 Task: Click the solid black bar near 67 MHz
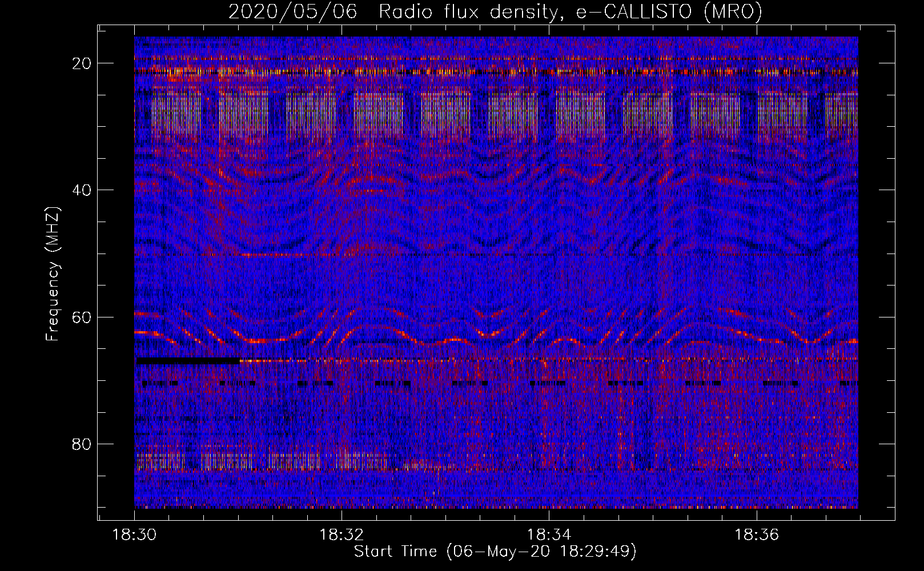[x=188, y=361]
